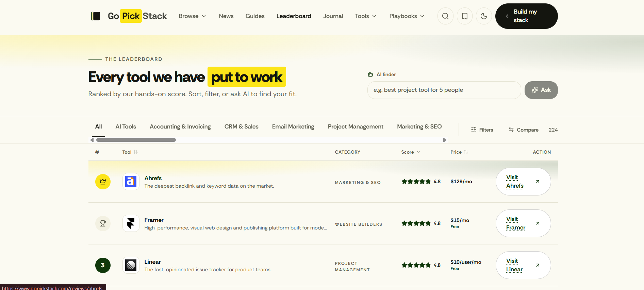Open saved bookmarks icon
Screen dimensions: 644x290
point(465,16)
